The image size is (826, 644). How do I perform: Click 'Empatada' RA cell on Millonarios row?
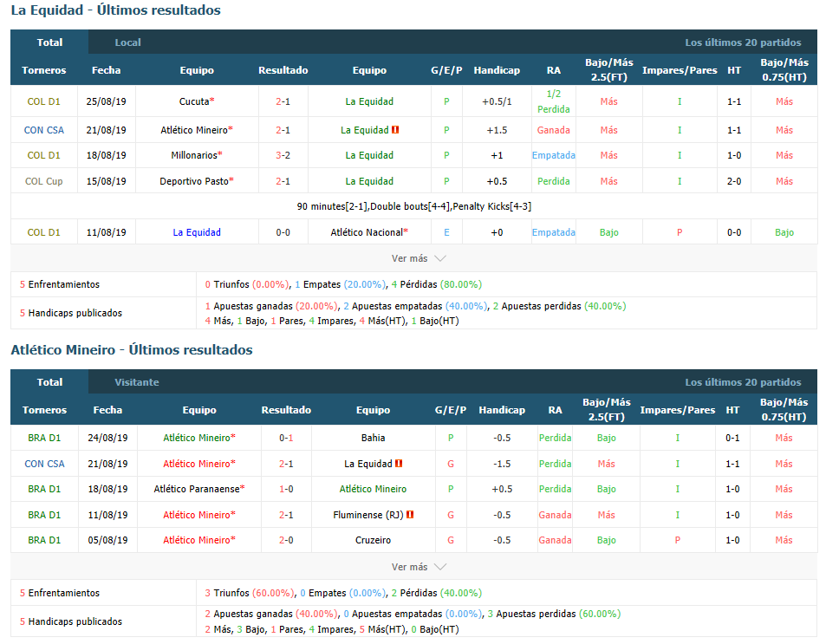[554, 155]
